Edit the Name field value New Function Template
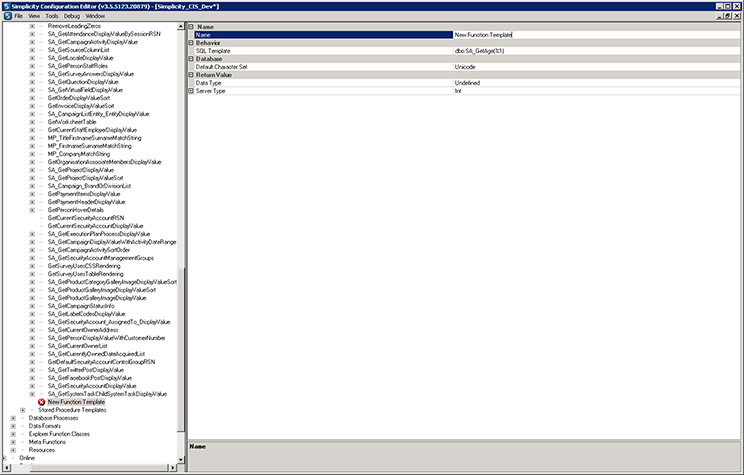Viewport: 744px width, 475px height. (x=597, y=35)
